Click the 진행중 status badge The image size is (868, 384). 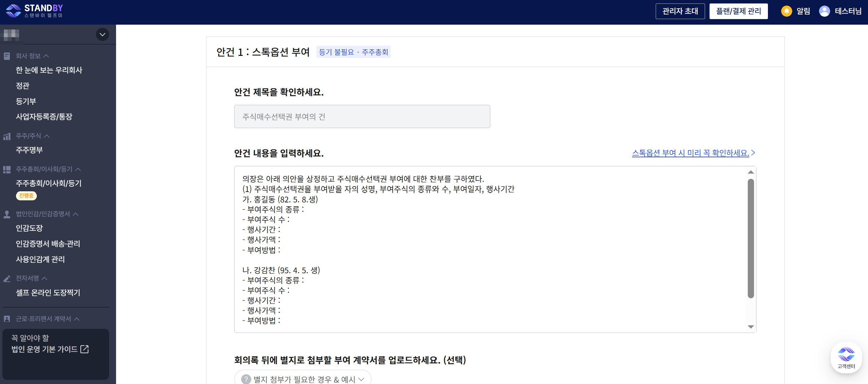point(26,196)
